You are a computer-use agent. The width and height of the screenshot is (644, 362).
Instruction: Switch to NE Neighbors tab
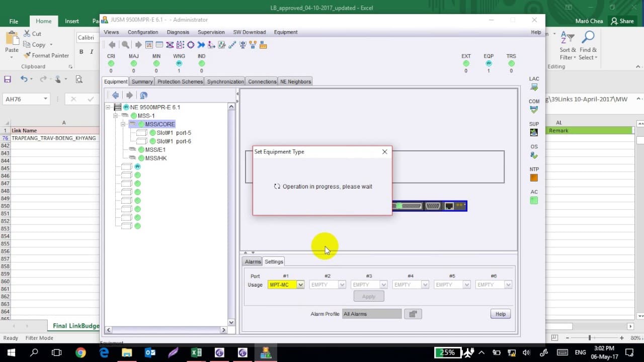pos(295,81)
